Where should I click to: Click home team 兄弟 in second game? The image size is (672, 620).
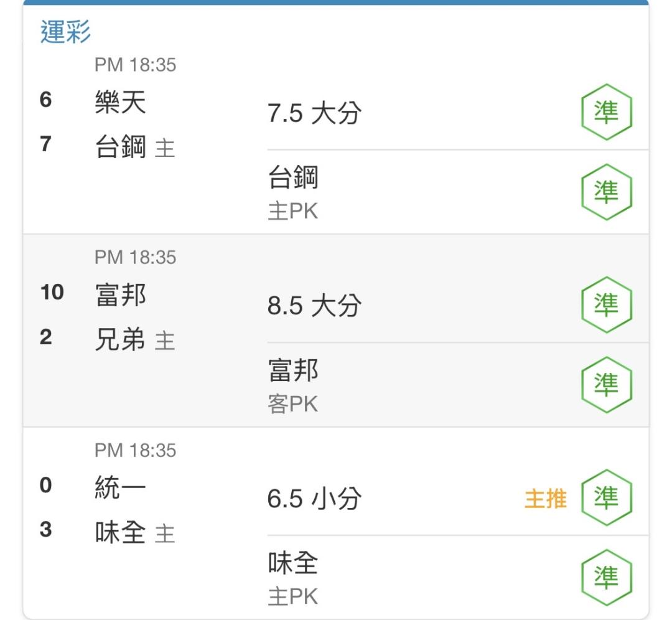point(121,339)
